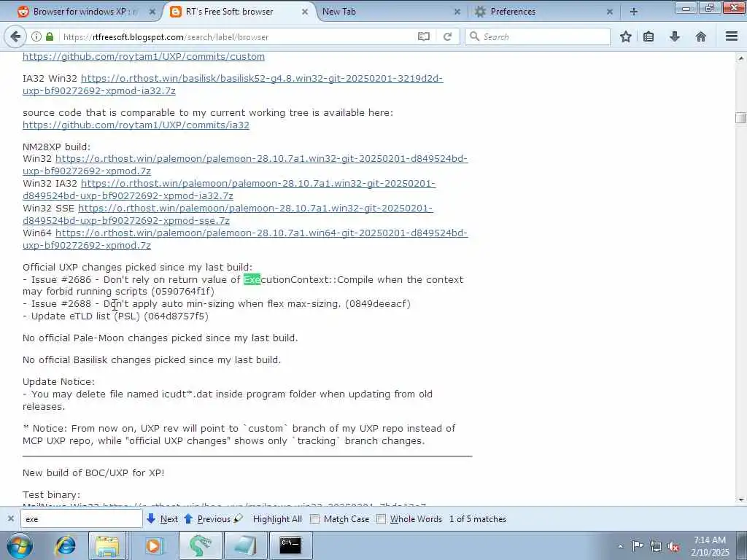
Task: Open the clock showing 7:14 AM
Action: click(x=710, y=546)
